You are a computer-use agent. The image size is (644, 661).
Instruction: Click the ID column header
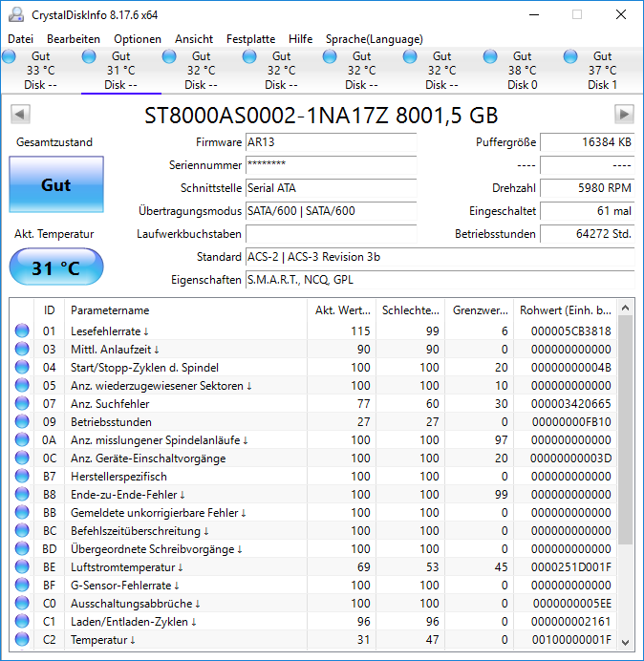(49, 310)
